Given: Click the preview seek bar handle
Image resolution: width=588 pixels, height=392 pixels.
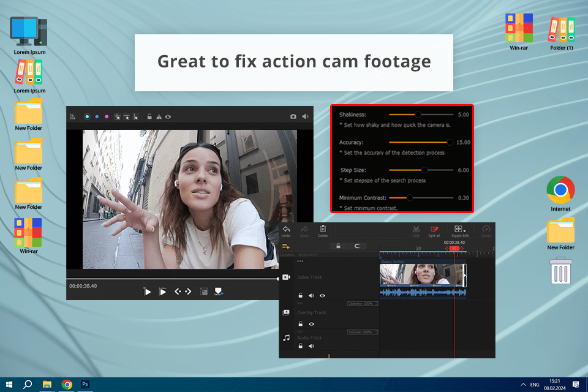Looking at the screenshot, I should click(x=277, y=279).
